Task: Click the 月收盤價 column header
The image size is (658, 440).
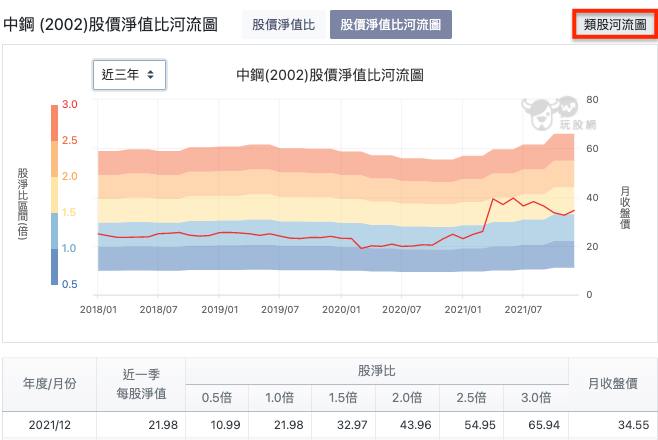Action: (613, 384)
